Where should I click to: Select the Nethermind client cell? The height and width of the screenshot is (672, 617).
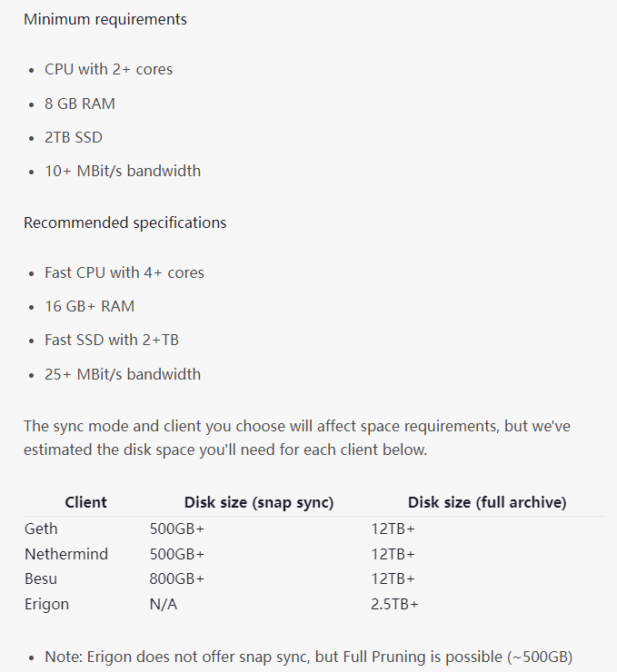pyautogui.click(x=66, y=554)
